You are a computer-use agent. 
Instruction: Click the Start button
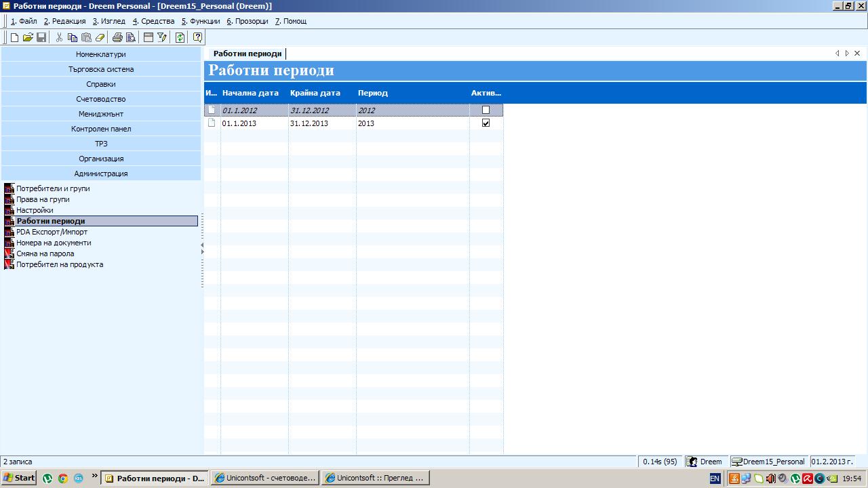pos(19,478)
